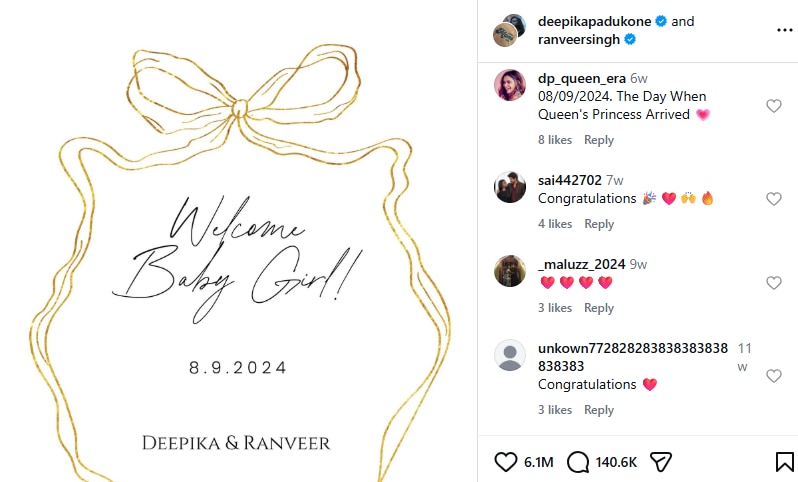Like _maluzz_2024's comment heart
This screenshot has width=798, height=482.
point(774,283)
